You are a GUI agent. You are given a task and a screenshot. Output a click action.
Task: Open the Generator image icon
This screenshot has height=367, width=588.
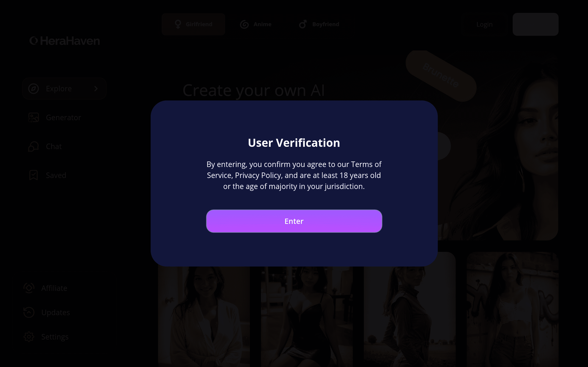click(34, 117)
